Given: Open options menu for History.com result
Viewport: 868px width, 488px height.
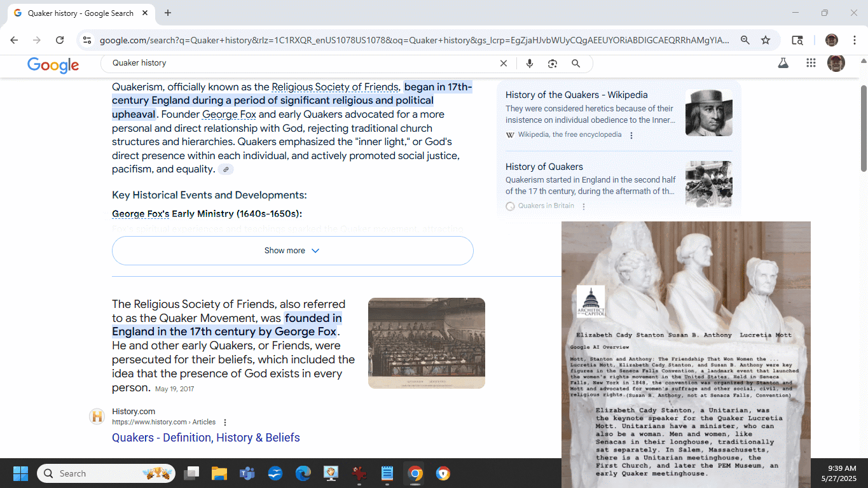Looking at the screenshot, I should pyautogui.click(x=225, y=422).
